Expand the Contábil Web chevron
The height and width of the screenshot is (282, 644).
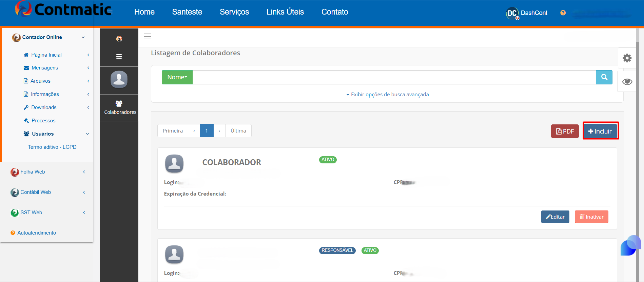84,192
